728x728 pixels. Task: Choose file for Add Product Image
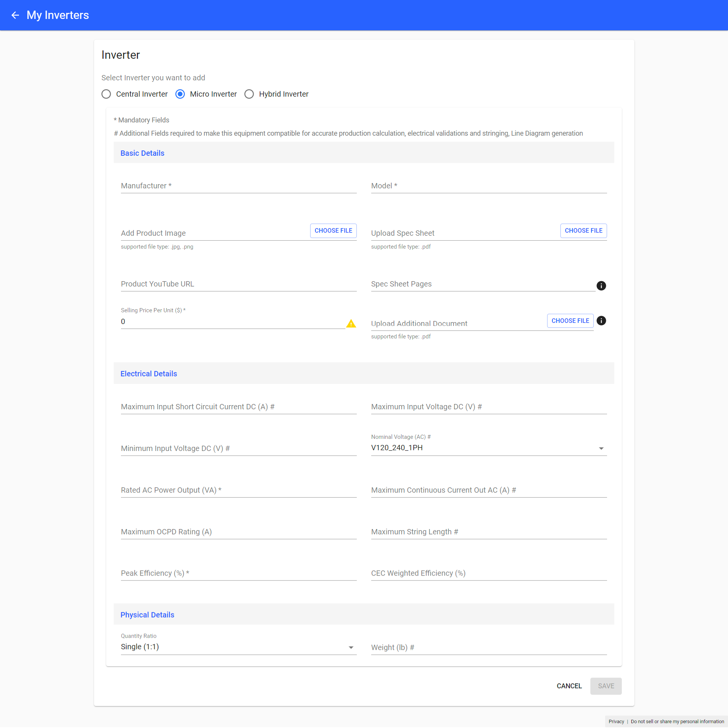point(333,230)
